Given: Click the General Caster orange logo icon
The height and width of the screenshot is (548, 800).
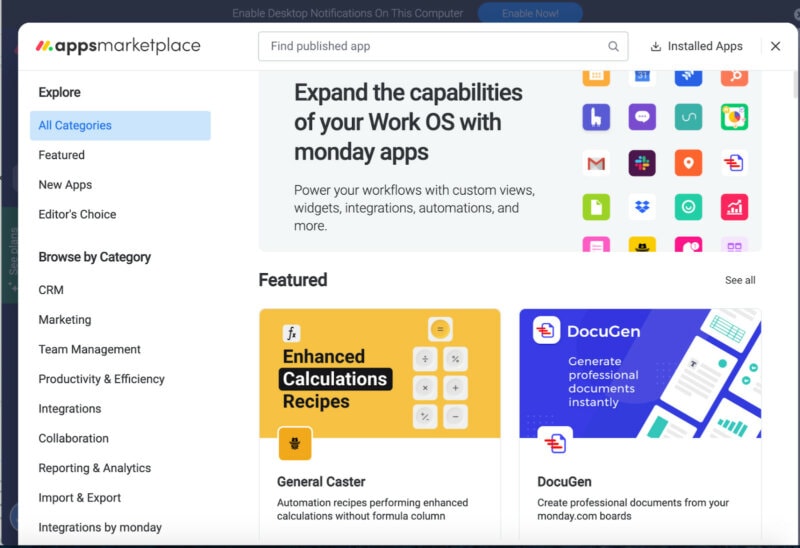Looking at the screenshot, I should (x=295, y=443).
